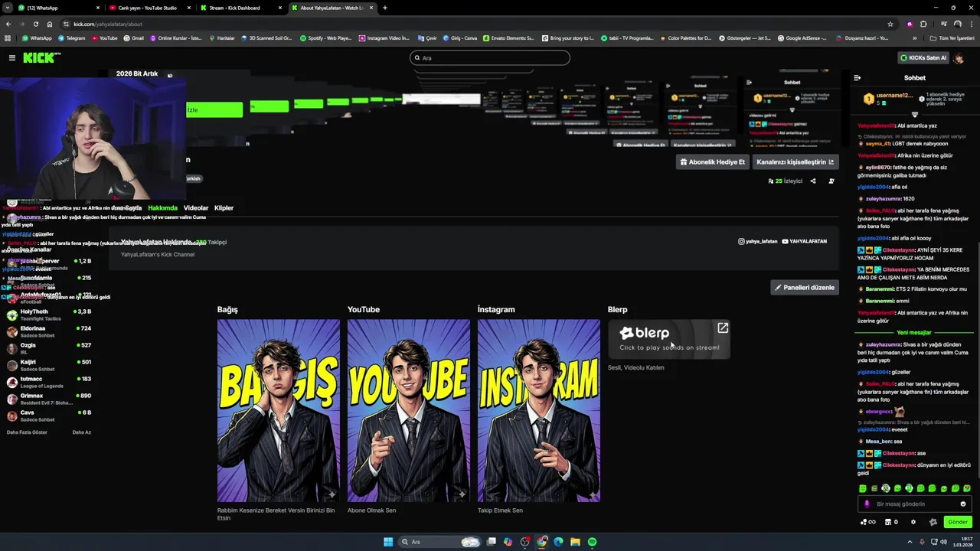Open chat settings gear icon
Viewport: 980px width, 551px height.
tap(913, 522)
